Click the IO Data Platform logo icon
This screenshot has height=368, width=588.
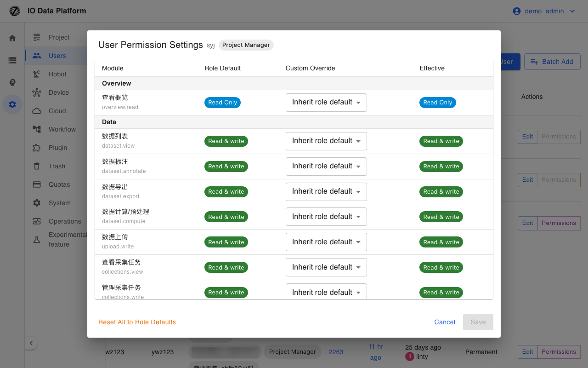[x=15, y=11]
